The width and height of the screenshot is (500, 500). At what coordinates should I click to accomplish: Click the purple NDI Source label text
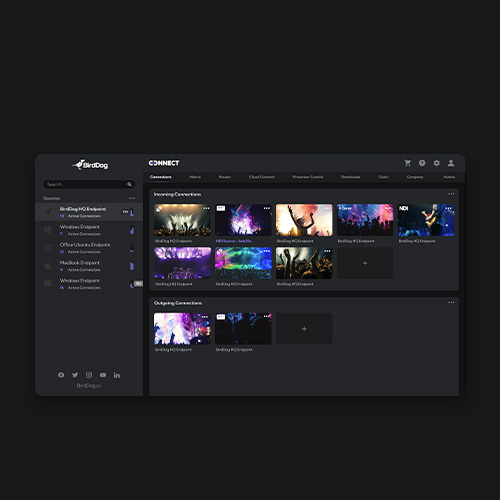[x=234, y=241]
